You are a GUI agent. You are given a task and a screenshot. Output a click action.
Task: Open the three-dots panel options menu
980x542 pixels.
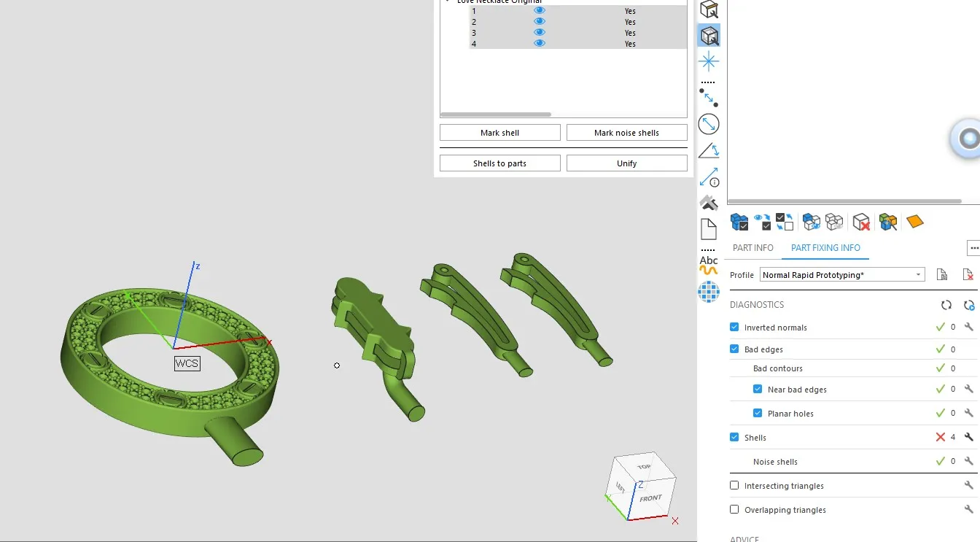973,249
